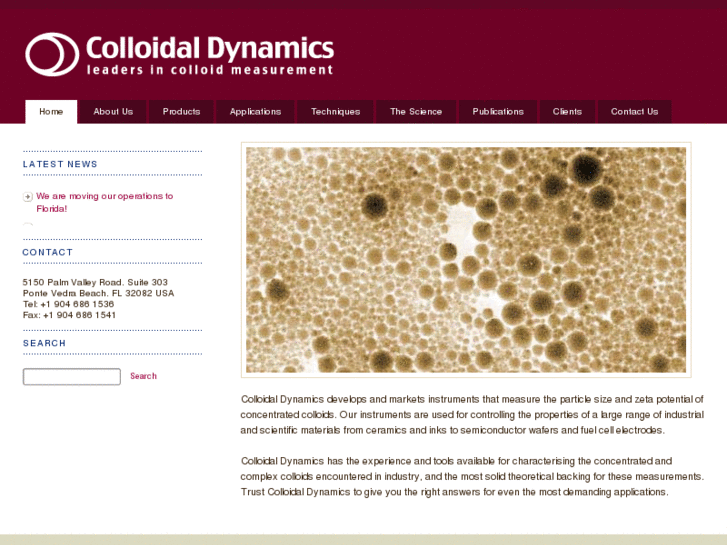
Task: Go to Contact Us
Action: click(634, 112)
